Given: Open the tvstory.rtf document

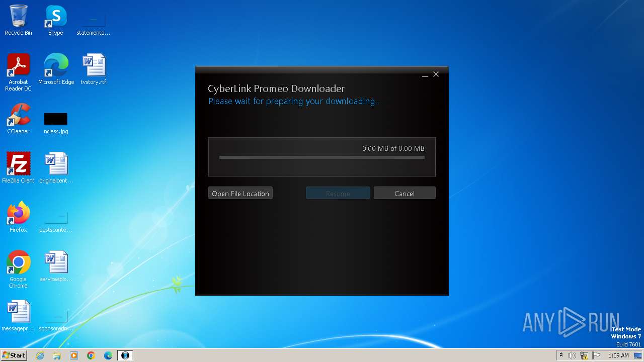Looking at the screenshot, I should click(x=93, y=69).
